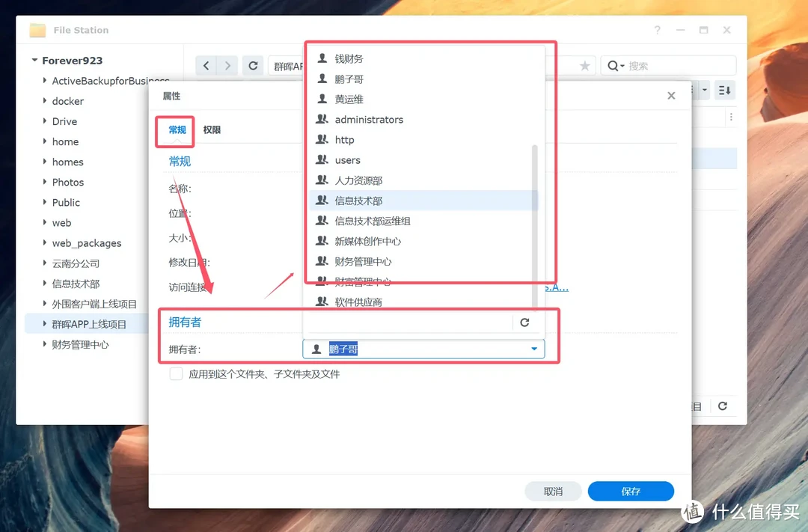Refresh the file list with toolbar refresh icon
This screenshot has height=532, width=808.
click(253, 65)
